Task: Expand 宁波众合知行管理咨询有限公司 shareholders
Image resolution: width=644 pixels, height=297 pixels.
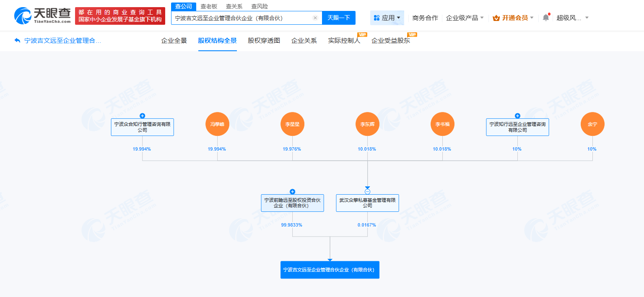Action: click(x=142, y=115)
